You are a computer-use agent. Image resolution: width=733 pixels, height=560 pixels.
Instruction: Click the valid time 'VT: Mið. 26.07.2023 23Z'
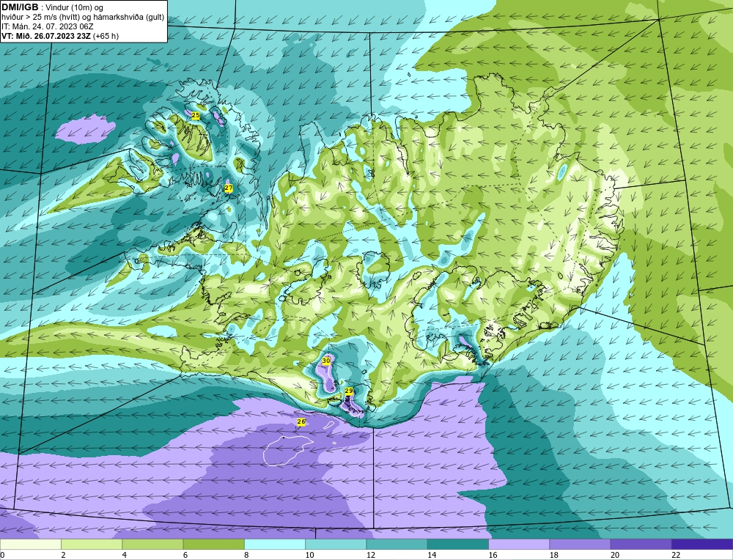tap(46, 36)
